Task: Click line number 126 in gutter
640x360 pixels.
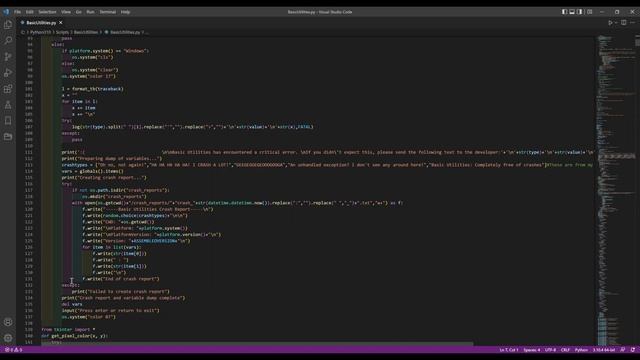Action: tap(29, 247)
